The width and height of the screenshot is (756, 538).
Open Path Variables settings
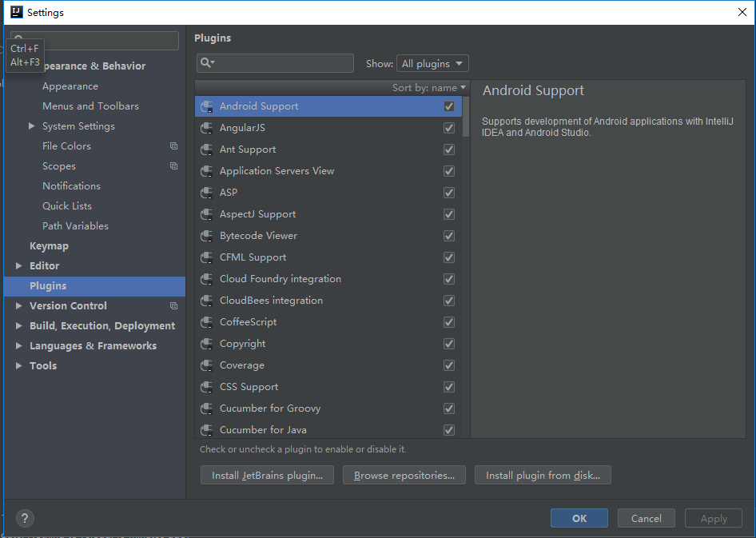click(x=75, y=226)
